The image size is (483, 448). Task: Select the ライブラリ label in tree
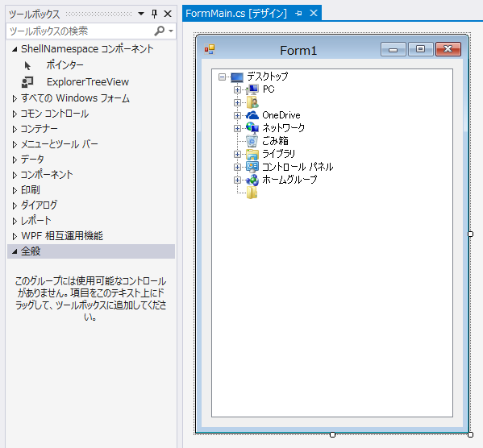click(x=278, y=154)
